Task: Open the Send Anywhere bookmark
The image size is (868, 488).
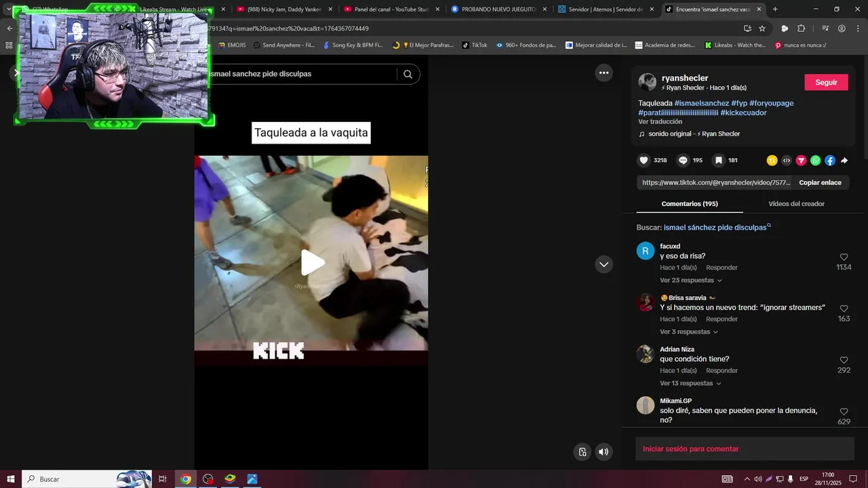Action: click(284, 45)
